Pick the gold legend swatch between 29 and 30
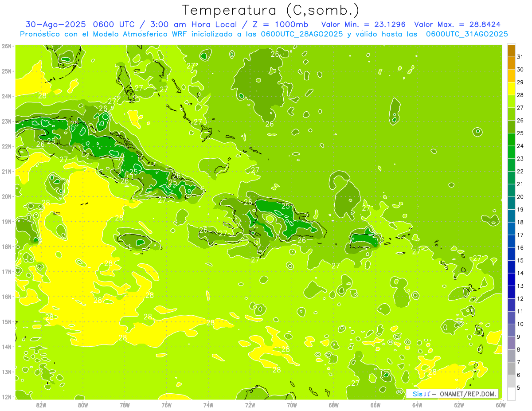The height and width of the screenshot is (411, 532). coord(511,76)
